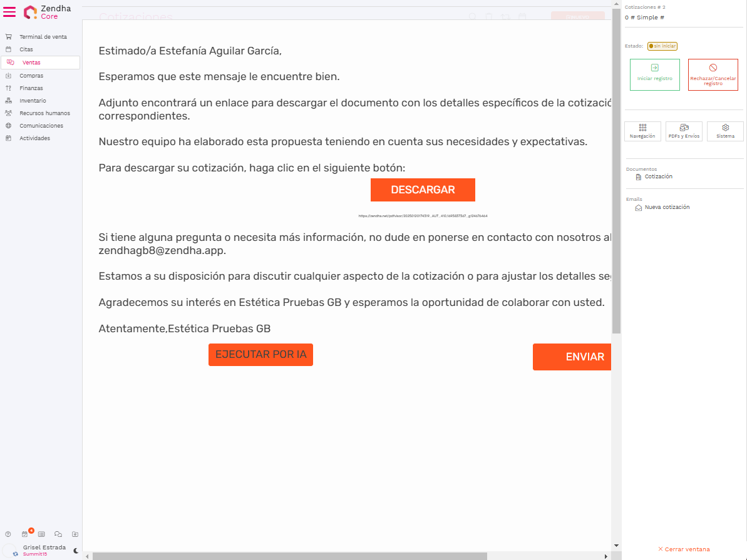
Task: Click the help question mark icon
Action: coord(8,534)
